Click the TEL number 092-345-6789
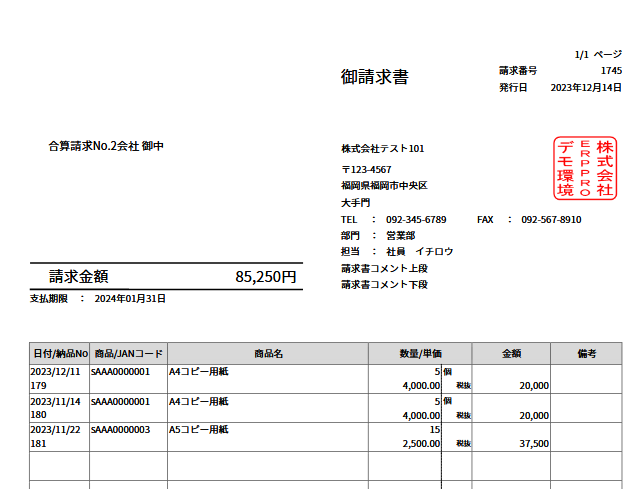The height and width of the screenshot is (503, 642). coord(416,219)
